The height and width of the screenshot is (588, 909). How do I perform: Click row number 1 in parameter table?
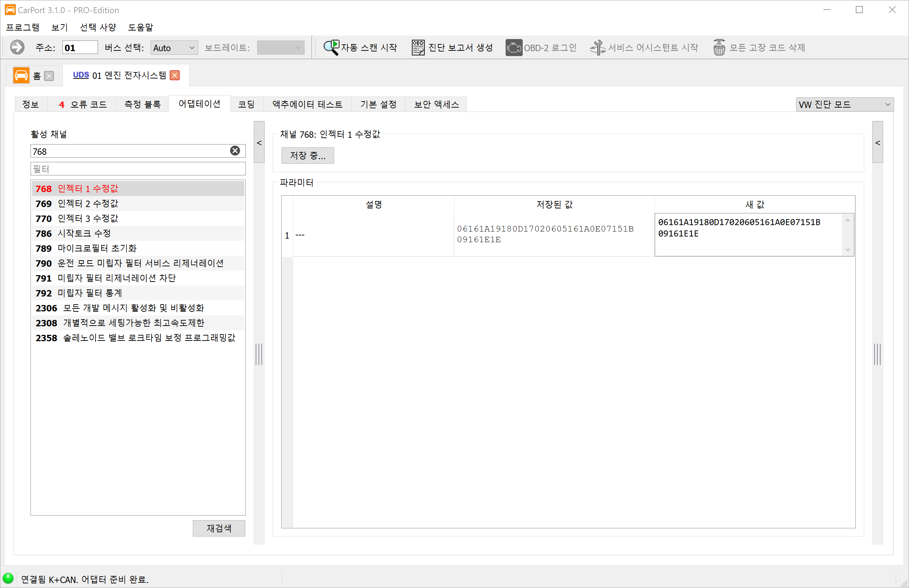(287, 235)
